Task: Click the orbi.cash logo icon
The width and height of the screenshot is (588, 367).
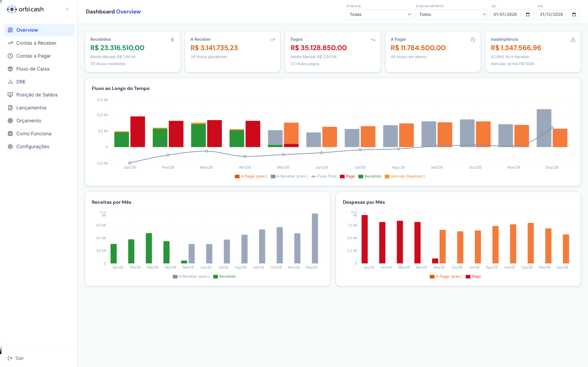Action: click(x=12, y=9)
